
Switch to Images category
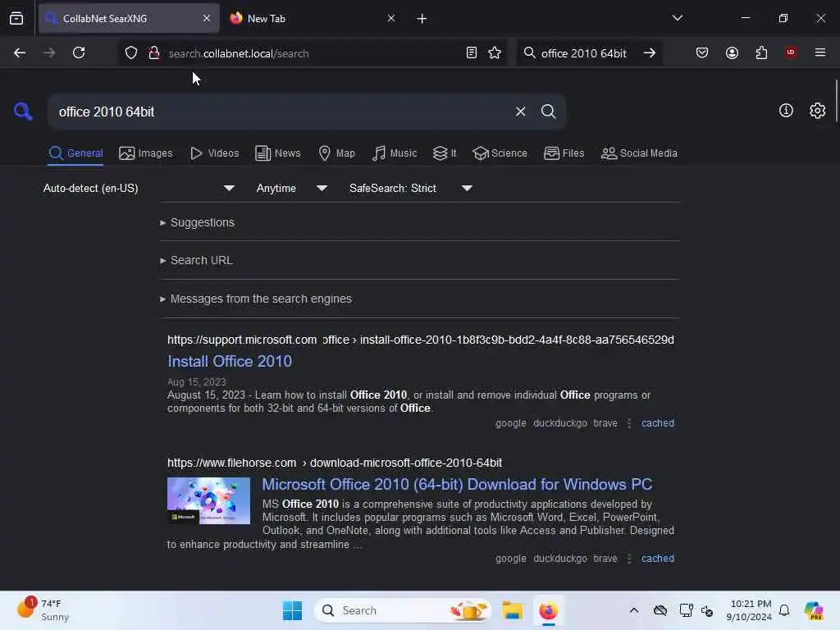146,153
